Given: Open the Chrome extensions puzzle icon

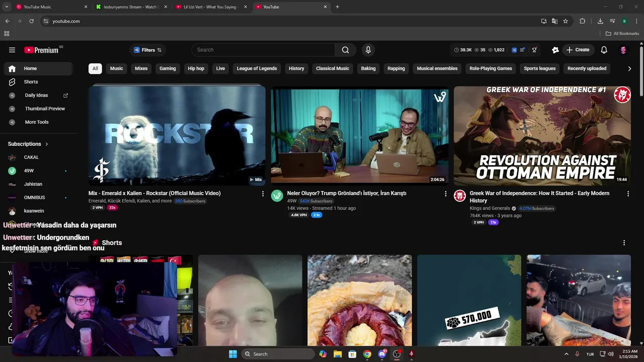Looking at the screenshot, I should (x=583, y=21).
